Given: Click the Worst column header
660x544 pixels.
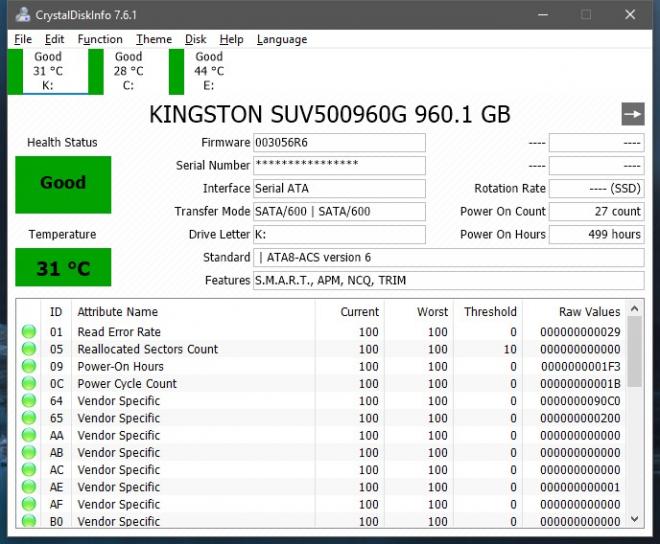Looking at the screenshot, I should [x=419, y=312].
